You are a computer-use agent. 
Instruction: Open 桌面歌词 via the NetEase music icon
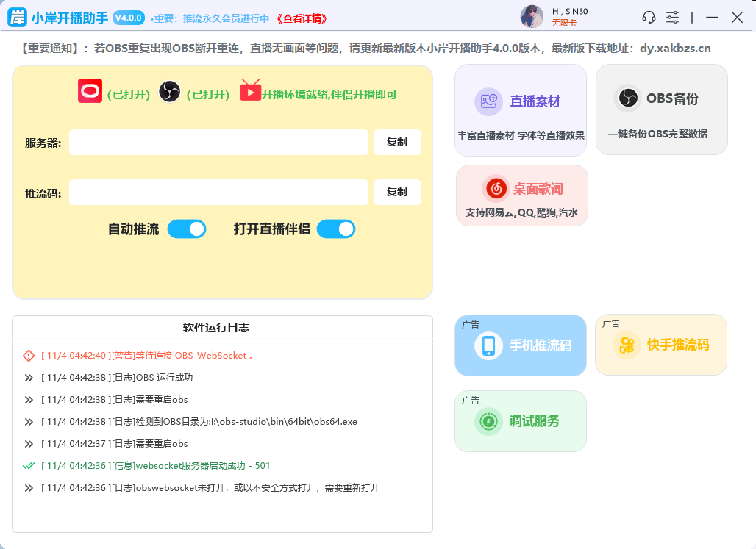tap(496, 188)
